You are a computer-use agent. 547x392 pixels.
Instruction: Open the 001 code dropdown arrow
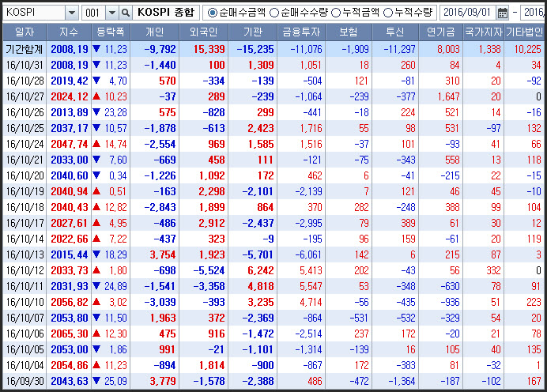(112, 13)
